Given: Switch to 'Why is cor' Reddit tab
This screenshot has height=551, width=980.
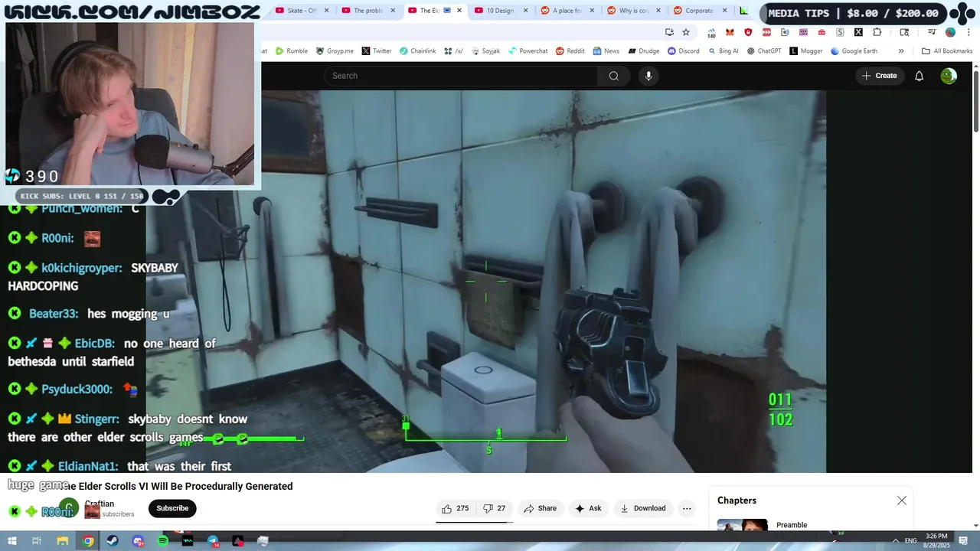Looking at the screenshot, I should coord(633,11).
